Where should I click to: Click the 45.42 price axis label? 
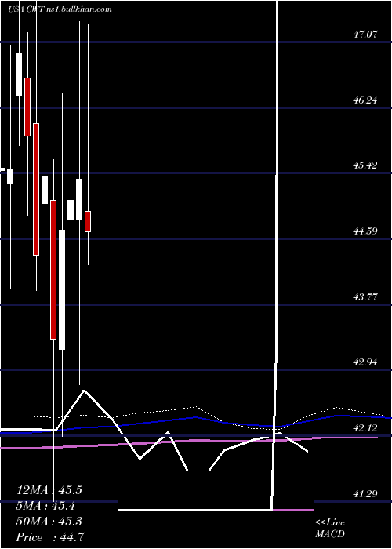365,165
